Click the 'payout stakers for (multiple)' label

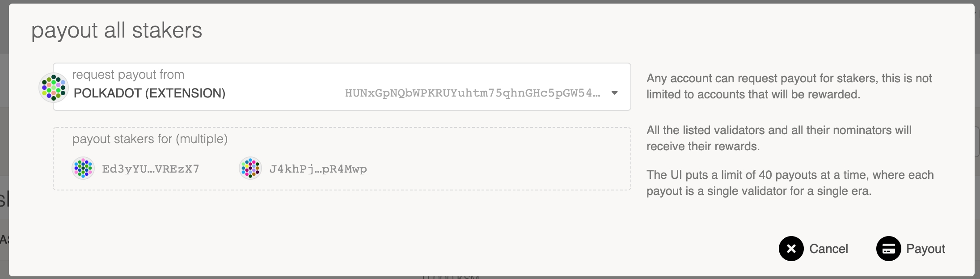click(x=150, y=139)
